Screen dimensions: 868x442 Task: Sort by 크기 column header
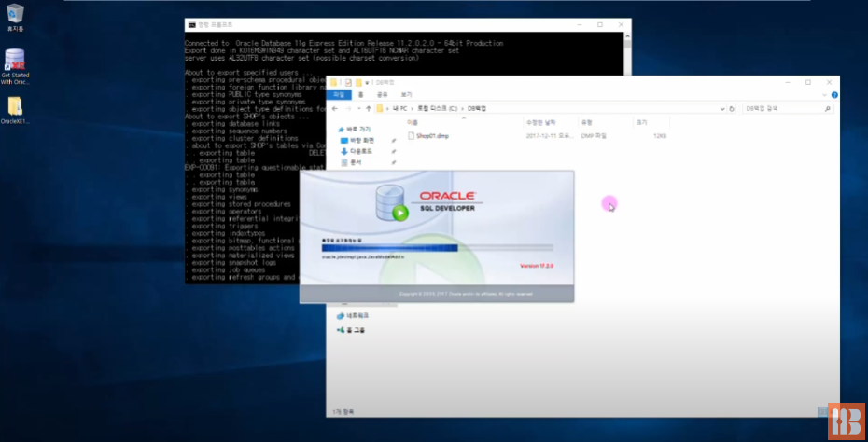[641, 122]
